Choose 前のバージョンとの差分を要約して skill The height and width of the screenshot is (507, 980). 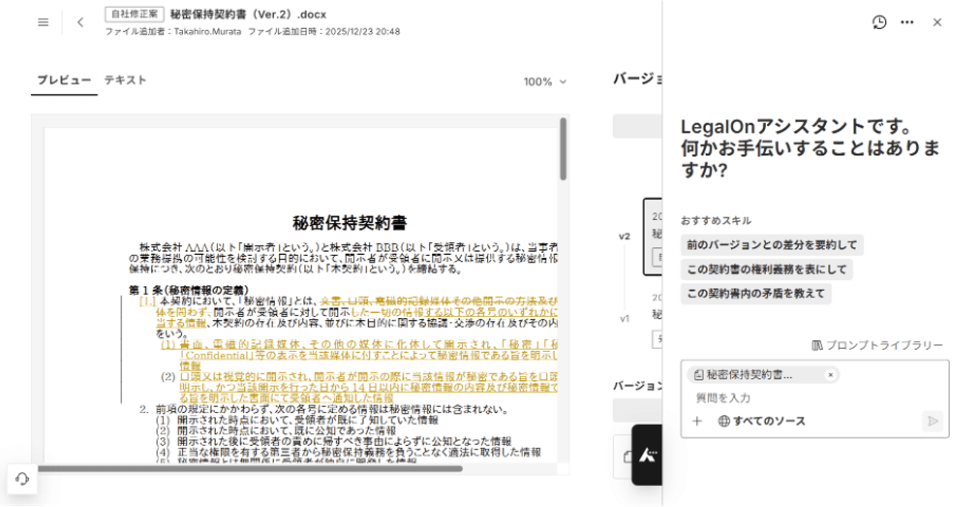click(772, 245)
